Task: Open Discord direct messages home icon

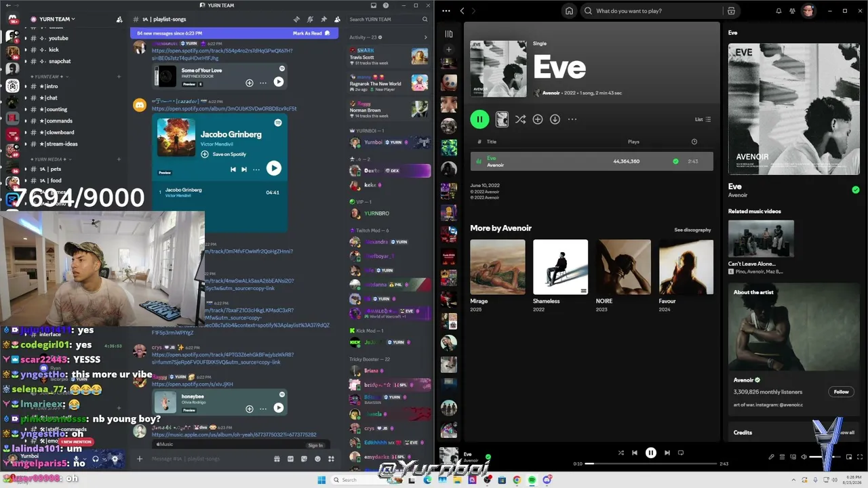Action: (x=12, y=20)
